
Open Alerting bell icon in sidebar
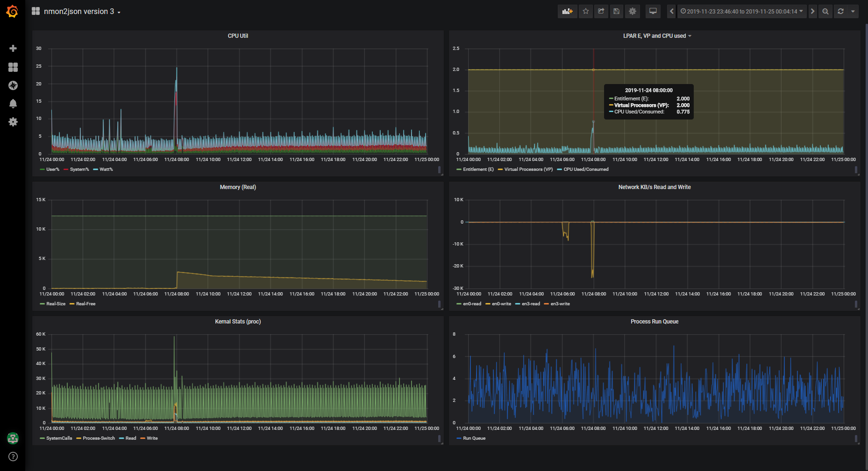[13, 104]
